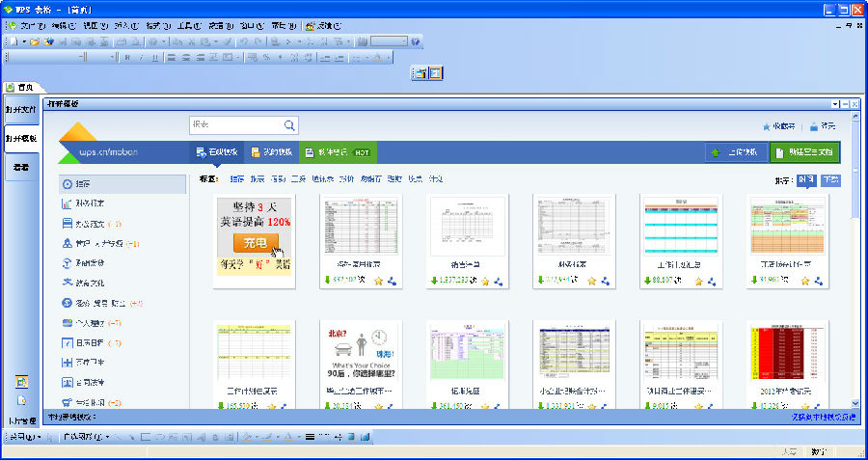Toggle the Underline formatting button
The width and height of the screenshot is (868, 460).
pos(154,58)
